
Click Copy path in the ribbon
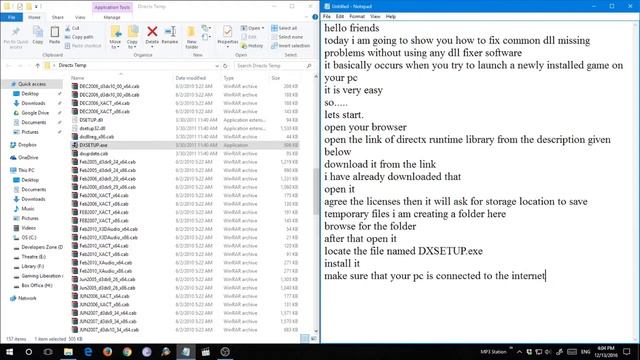pyautogui.click(x=79, y=37)
